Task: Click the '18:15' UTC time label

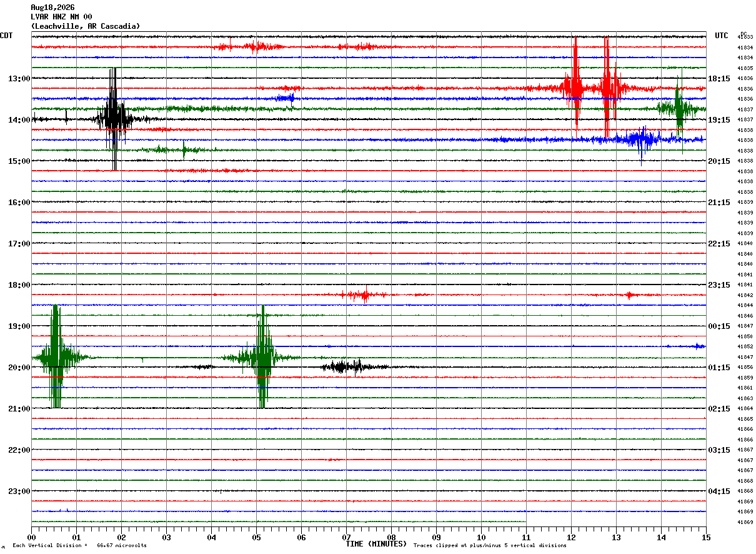Action: click(719, 79)
